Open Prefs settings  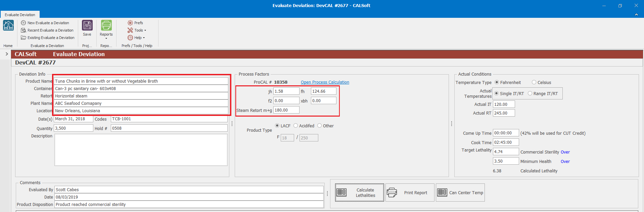135,23
